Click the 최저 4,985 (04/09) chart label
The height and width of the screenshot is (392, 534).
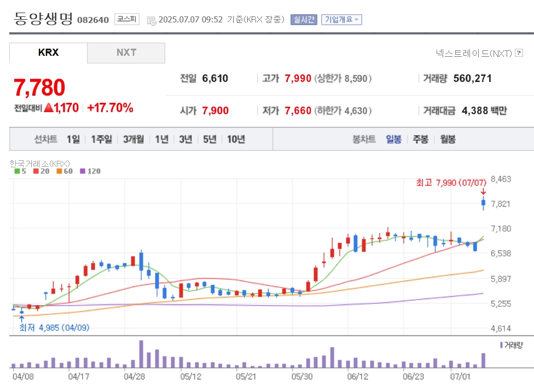tap(54, 327)
